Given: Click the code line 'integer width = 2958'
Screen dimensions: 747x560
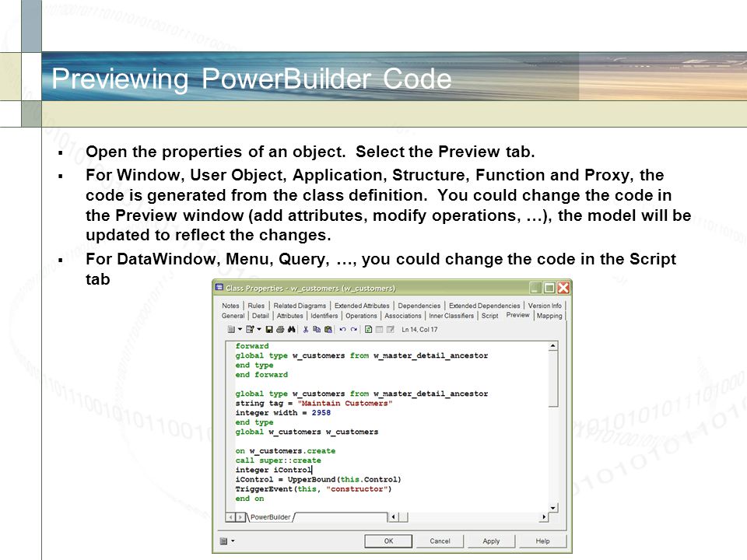Looking at the screenshot, I should point(283,413).
